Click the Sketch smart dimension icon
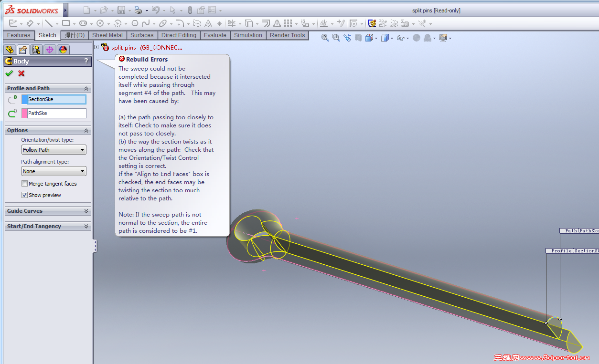The width and height of the screenshot is (599, 364). point(30,23)
